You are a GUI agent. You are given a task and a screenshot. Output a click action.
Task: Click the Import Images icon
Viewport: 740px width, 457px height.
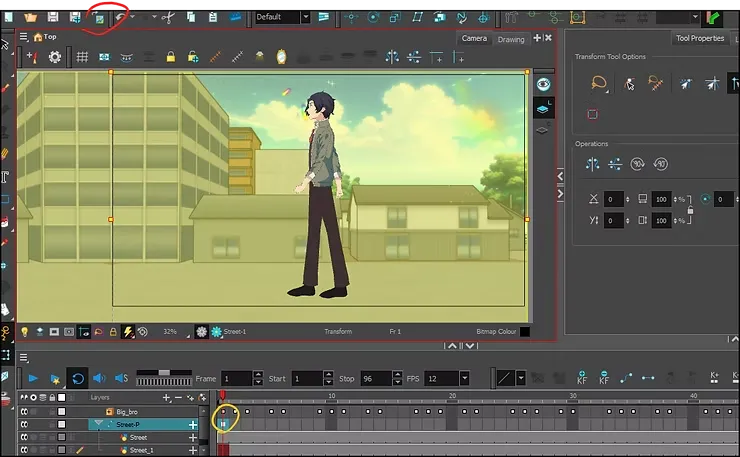tap(98, 18)
